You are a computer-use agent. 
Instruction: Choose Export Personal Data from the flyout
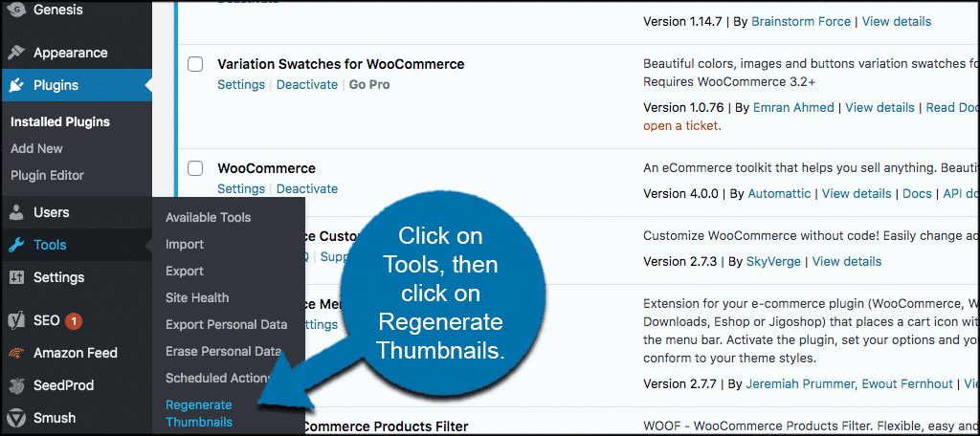point(226,325)
